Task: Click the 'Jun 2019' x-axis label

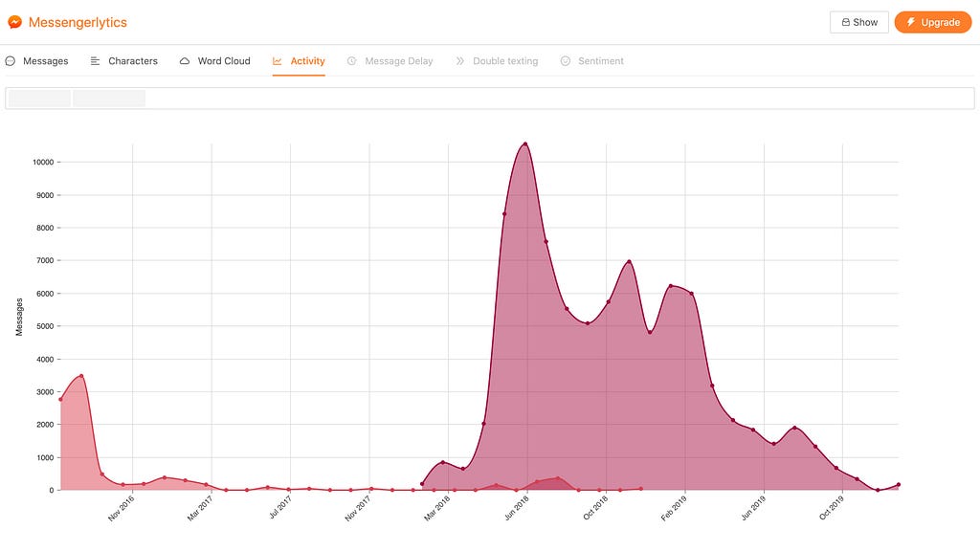Action: 754,508
